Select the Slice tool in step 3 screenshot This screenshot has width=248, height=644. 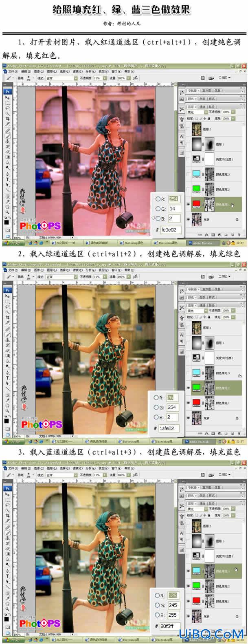[x=7, y=521]
